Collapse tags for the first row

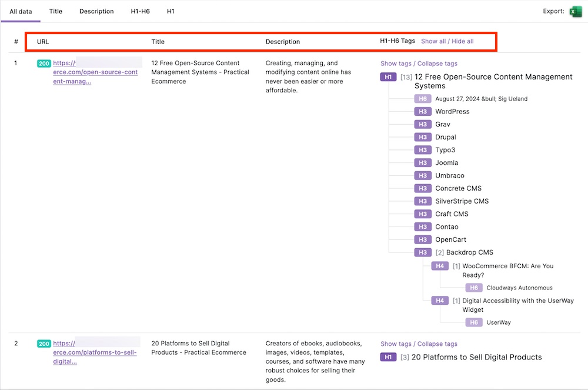point(437,64)
